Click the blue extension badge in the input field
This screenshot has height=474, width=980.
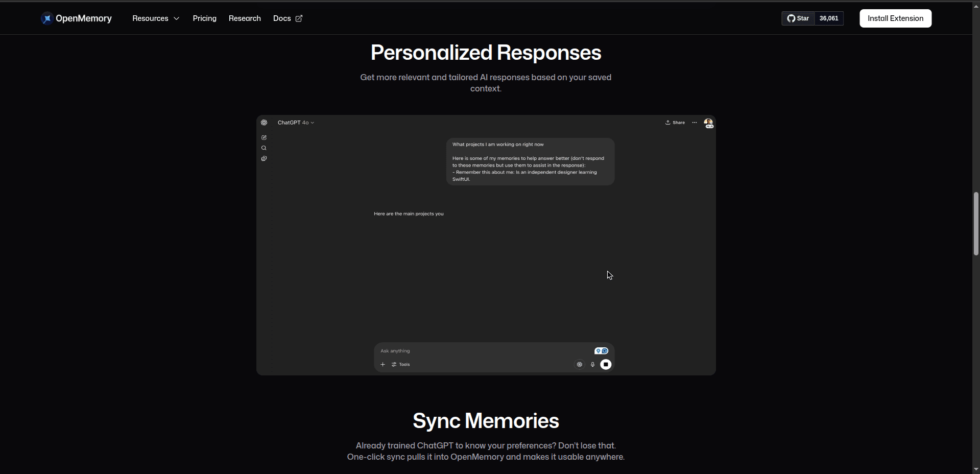[x=601, y=351]
